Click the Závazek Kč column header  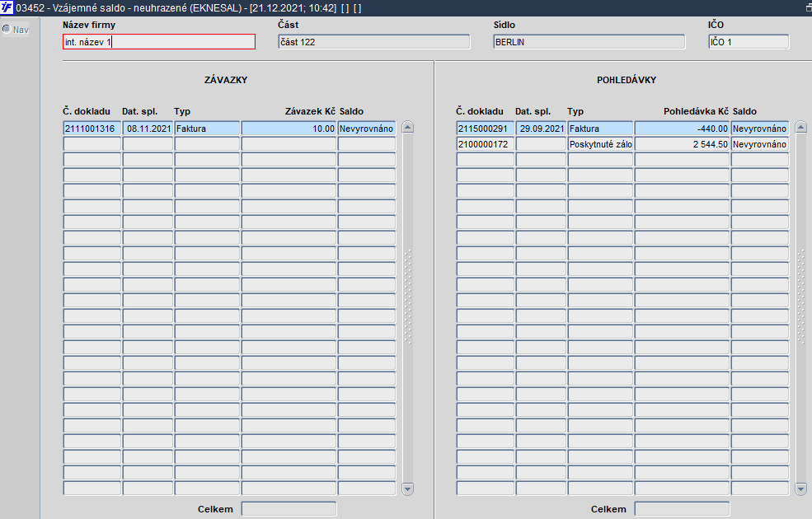click(x=310, y=111)
